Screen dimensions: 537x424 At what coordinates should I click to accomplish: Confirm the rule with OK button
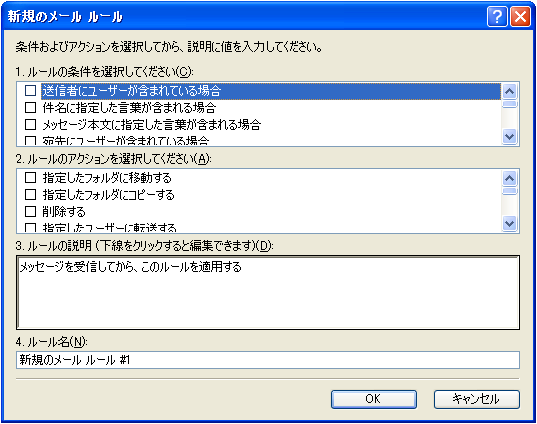pyautogui.click(x=374, y=399)
